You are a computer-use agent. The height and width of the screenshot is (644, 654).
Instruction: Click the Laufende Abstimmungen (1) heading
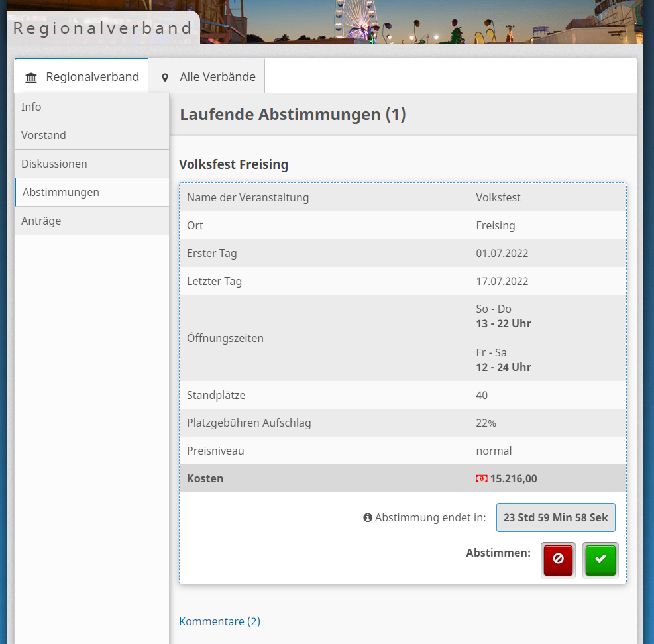[292, 115]
